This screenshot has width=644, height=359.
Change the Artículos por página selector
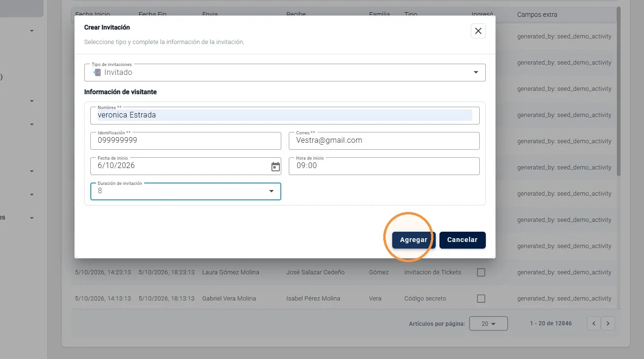[x=488, y=323]
